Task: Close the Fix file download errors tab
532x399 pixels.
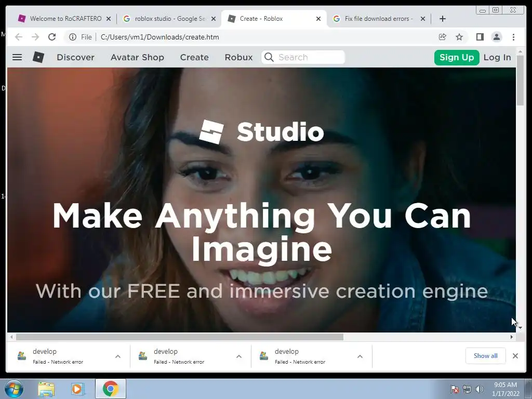Action: click(423, 19)
